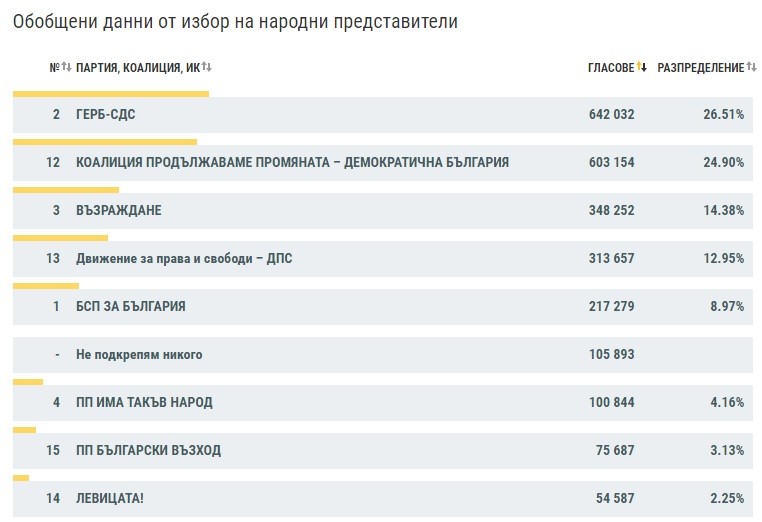Sort by РАЗПРЕДЕЛЕНИЕ header text
Screen dimensions: 762x522
pyautogui.click(x=700, y=67)
